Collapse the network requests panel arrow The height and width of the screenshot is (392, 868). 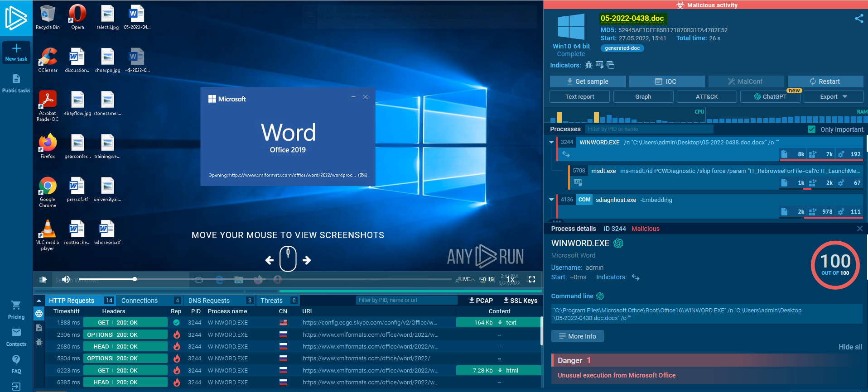point(39,301)
